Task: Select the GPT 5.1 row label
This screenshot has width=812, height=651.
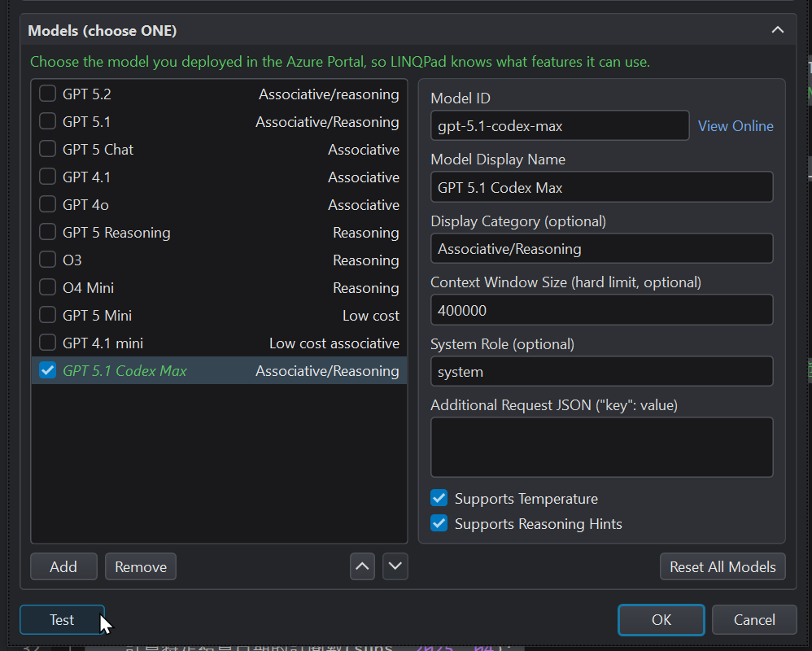Action: coord(86,122)
